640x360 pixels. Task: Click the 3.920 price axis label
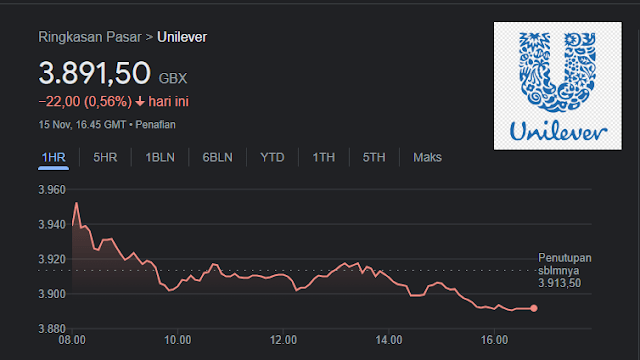click(52, 259)
